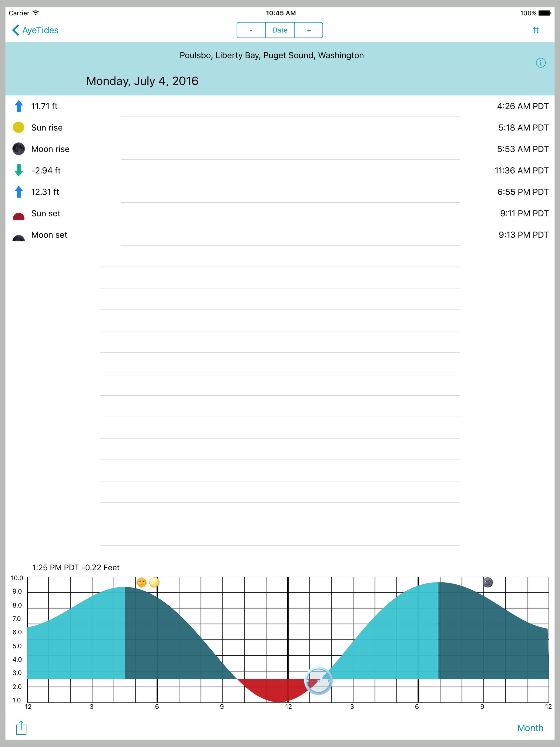Select the Moon set icon
This screenshot has width=560, height=747.
19,237
